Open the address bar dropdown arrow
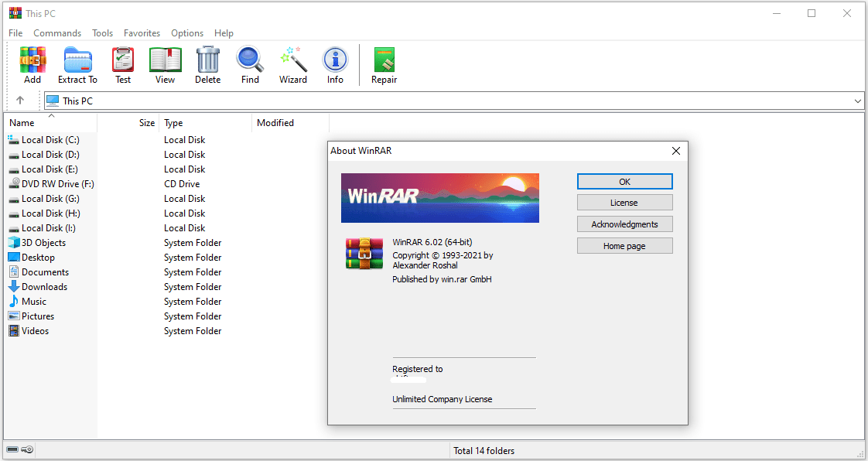Image resolution: width=868 pixels, height=461 pixels. 857,101
